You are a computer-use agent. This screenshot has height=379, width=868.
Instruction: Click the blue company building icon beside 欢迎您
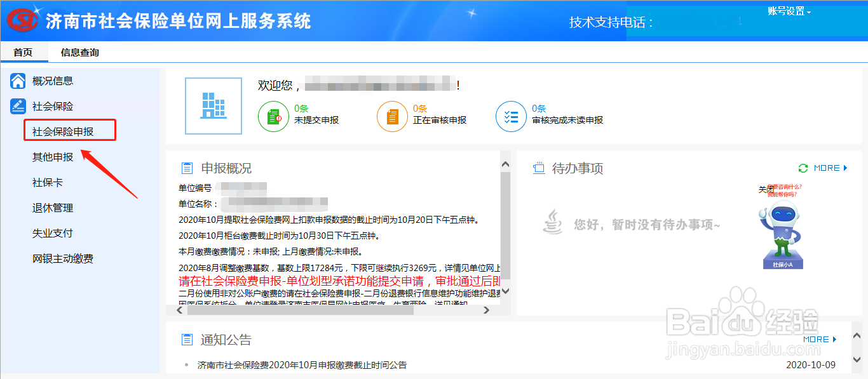tap(213, 105)
